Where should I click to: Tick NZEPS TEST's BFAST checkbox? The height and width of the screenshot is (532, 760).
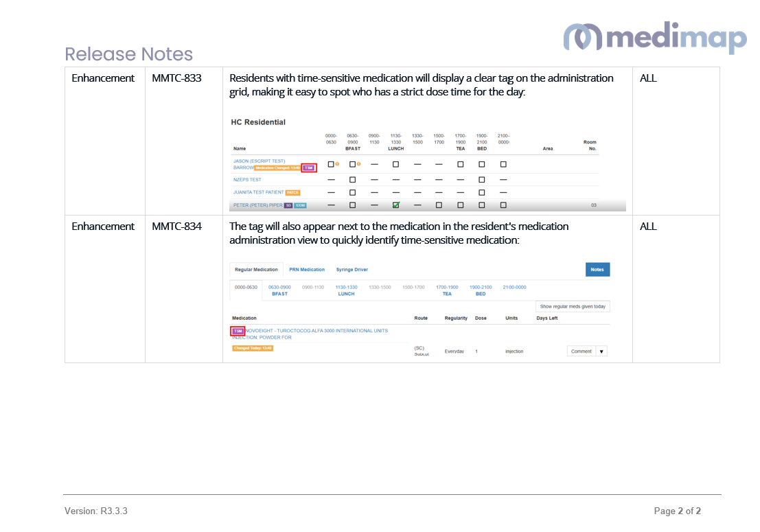coord(352,180)
